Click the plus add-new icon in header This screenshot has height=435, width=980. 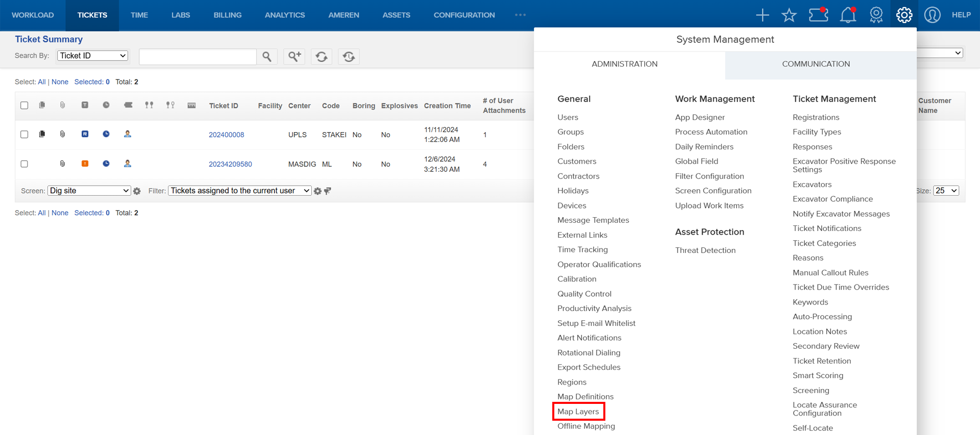(x=762, y=15)
